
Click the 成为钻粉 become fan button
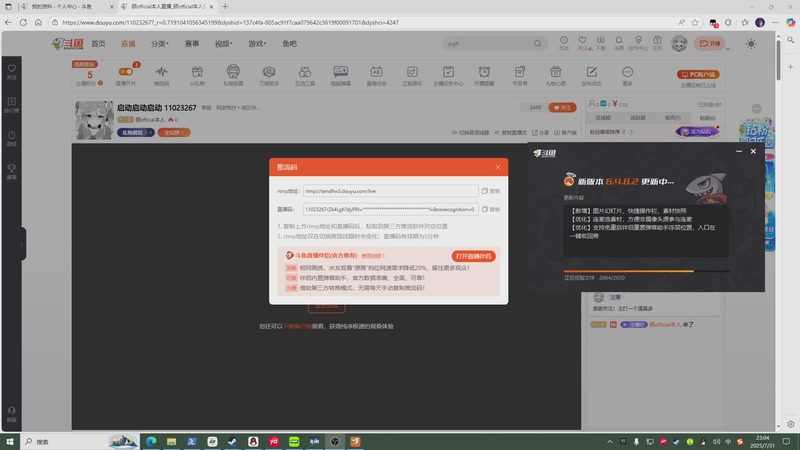697,132
